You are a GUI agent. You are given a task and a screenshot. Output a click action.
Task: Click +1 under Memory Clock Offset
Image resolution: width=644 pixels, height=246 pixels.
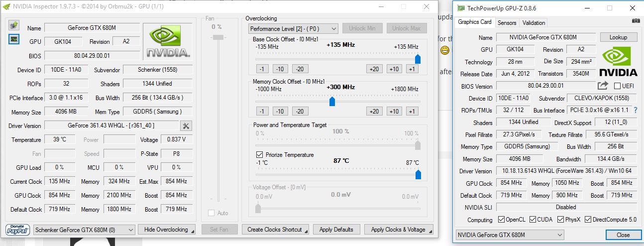[412, 112]
